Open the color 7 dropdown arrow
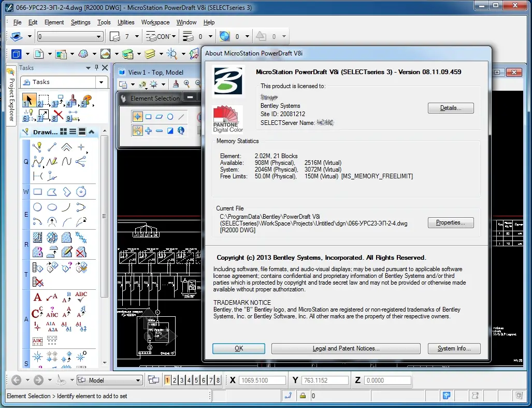Screen dimensions: 532x408 tap(137, 36)
